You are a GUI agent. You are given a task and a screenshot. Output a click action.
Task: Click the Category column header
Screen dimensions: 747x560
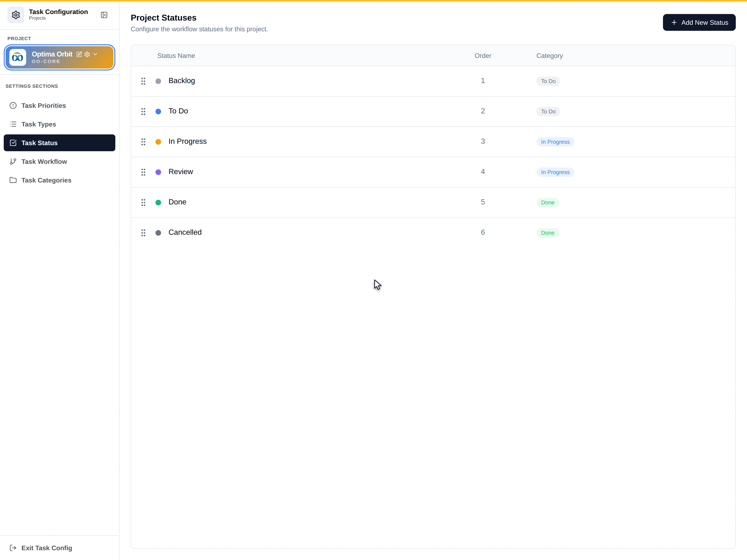click(x=550, y=56)
